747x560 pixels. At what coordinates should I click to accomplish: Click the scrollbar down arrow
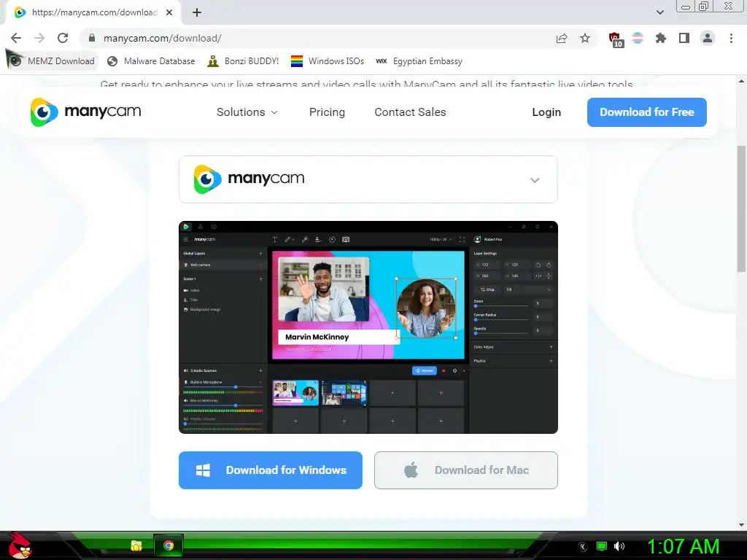[x=741, y=525]
